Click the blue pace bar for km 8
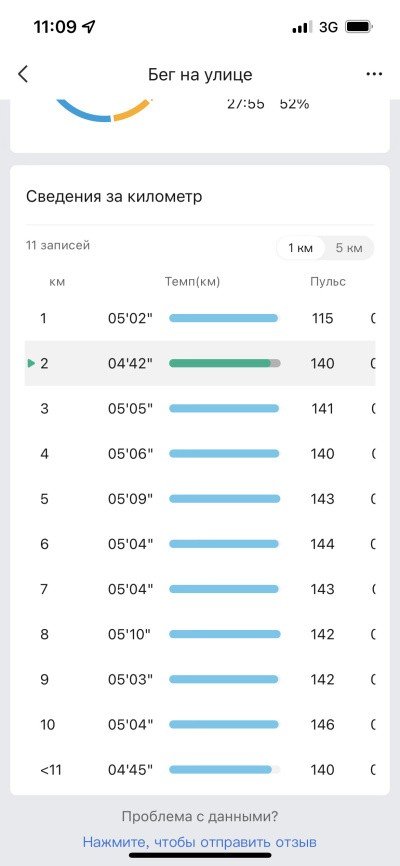Viewport: 400px width, 866px height. pos(224,634)
